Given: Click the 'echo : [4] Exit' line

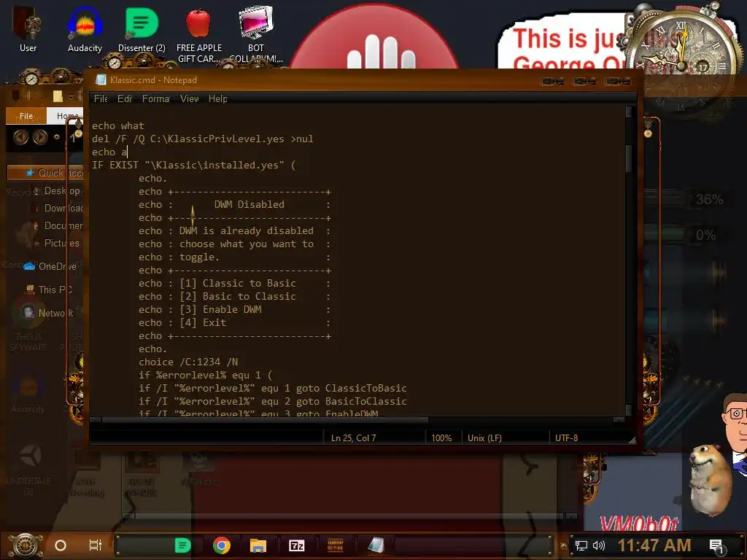Looking at the screenshot, I should (234, 323).
